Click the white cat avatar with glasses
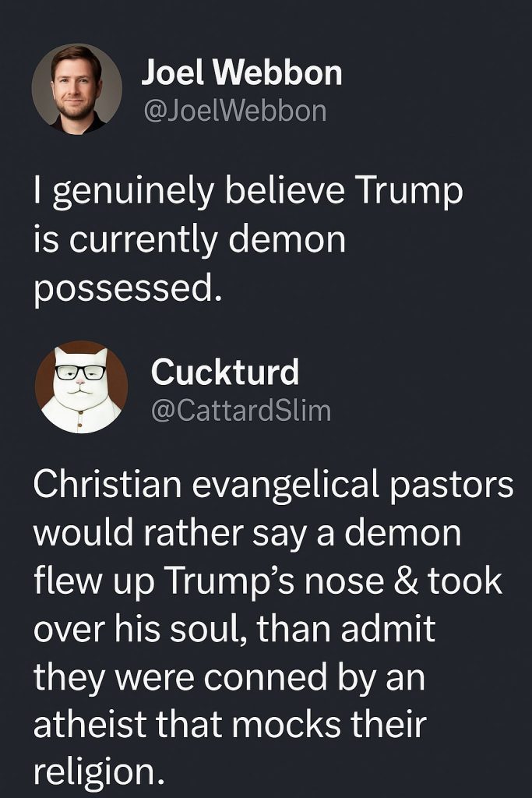532x798 pixels. click(81, 387)
